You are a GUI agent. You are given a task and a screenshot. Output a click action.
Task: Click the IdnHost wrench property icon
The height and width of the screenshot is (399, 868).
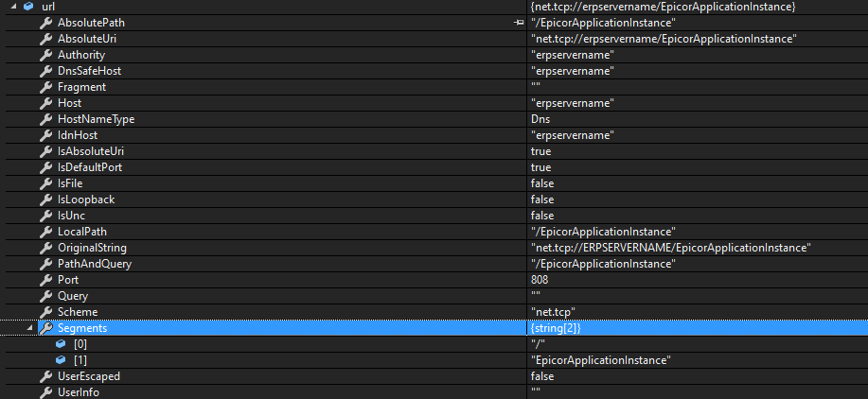(46, 135)
